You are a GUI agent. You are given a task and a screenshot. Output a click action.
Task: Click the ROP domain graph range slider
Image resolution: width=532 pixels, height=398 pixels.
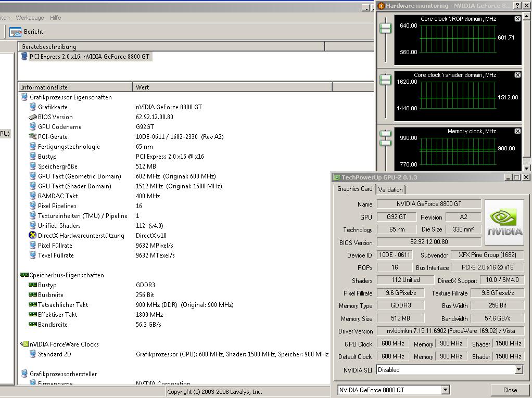click(x=385, y=28)
